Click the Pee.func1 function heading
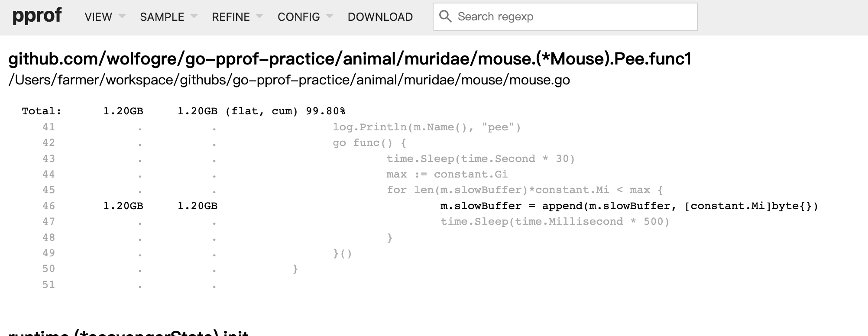The width and height of the screenshot is (868, 336). [x=350, y=59]
